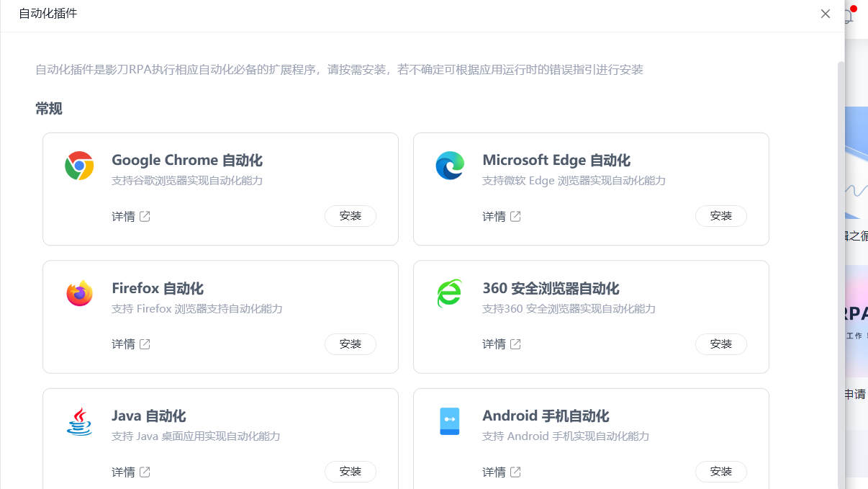Open 详情 link for 360 安全浏览器自动化
Screen dimensions: 868x489
coord(494,344)
